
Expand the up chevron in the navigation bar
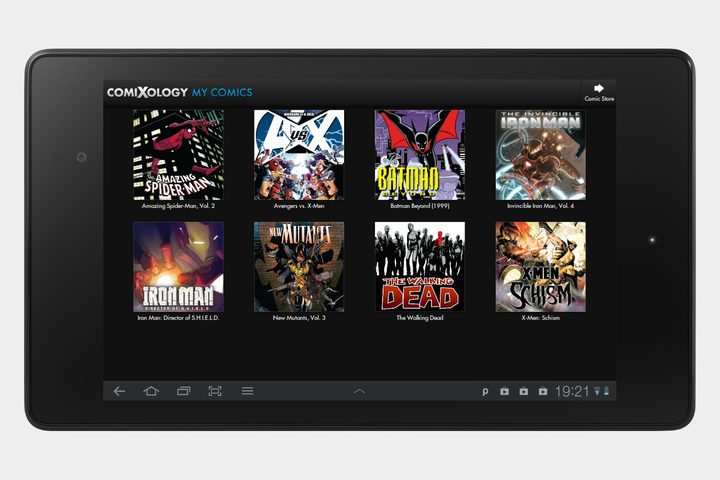click(x=360, y=391)
